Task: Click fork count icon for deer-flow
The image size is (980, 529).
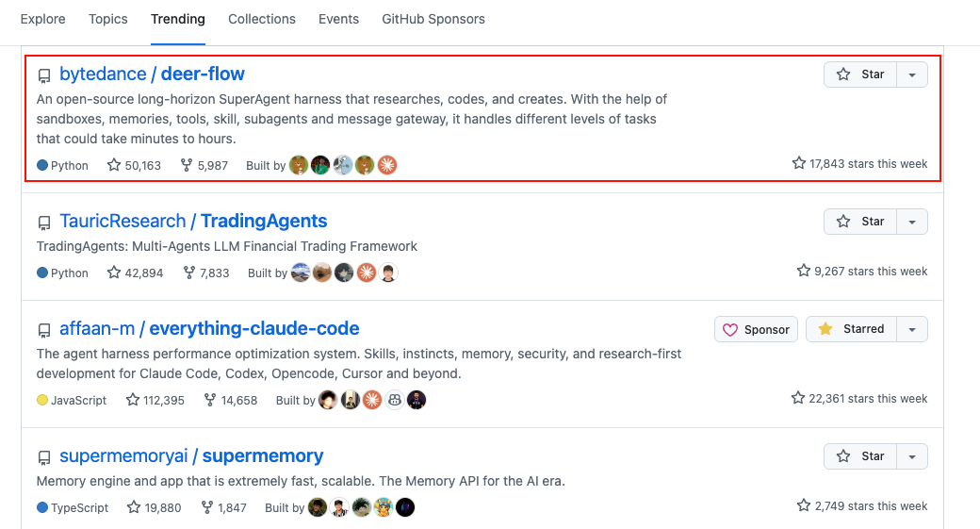Action: [x=188, y=165]
